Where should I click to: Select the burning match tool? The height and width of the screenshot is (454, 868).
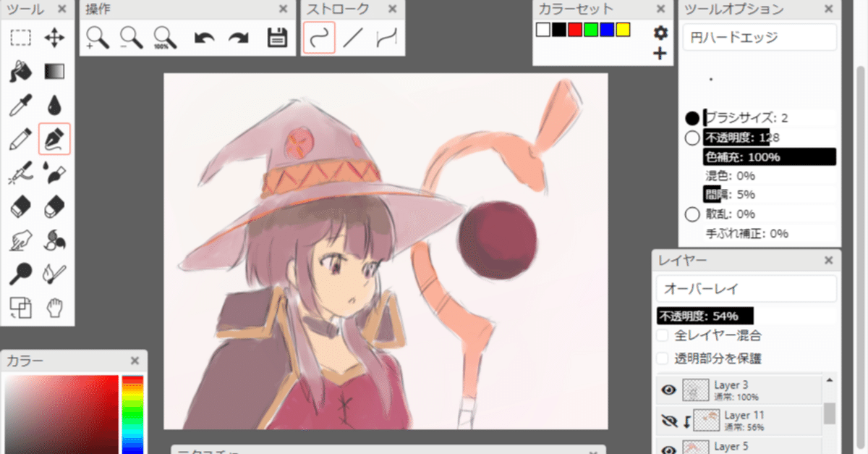[54, 274]
